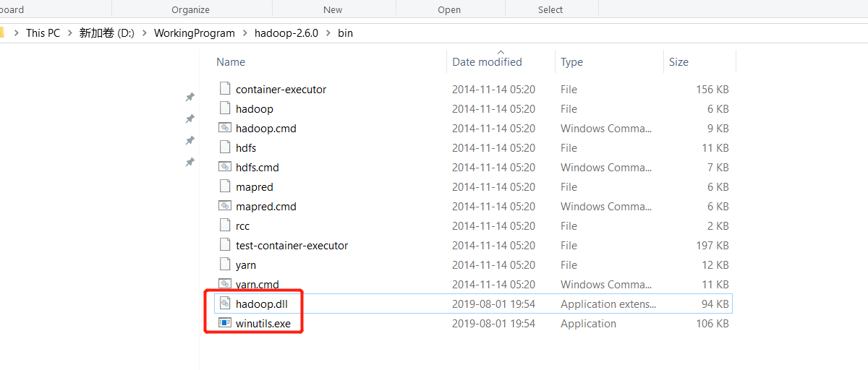868x370 pixels.
Task: Click winutils.exe date 2019-08-01 19:54
Action: tap(494, 324)
